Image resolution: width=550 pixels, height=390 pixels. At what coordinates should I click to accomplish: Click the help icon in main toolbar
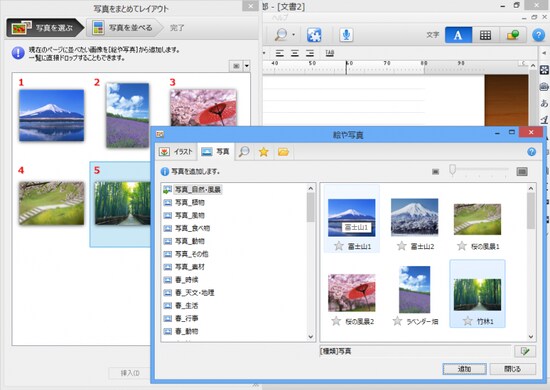click(538, 35)
